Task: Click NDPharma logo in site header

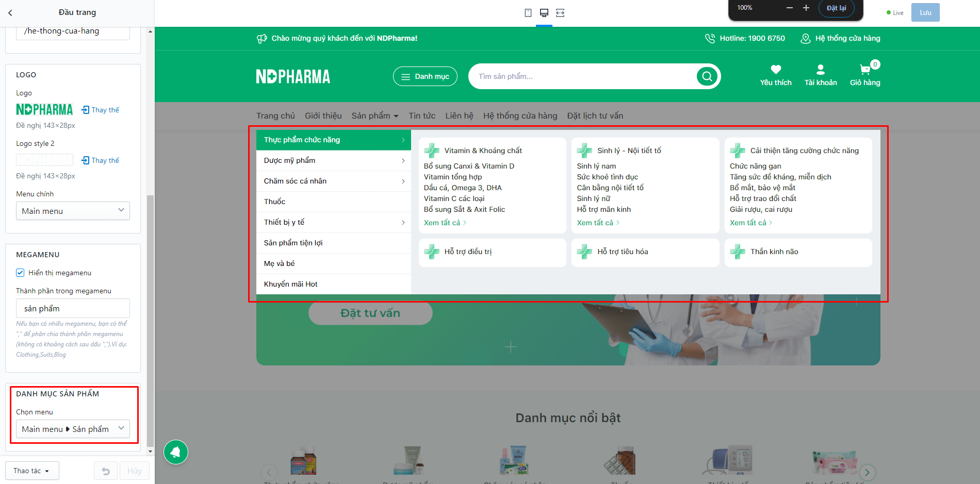Action: 293,77
